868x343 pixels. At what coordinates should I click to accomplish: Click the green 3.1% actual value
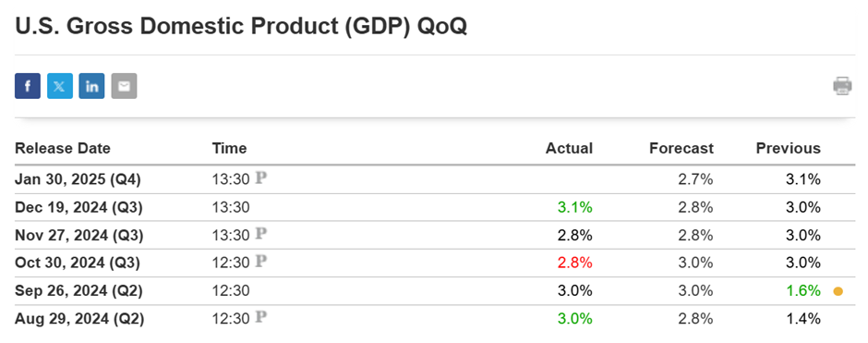575,207
